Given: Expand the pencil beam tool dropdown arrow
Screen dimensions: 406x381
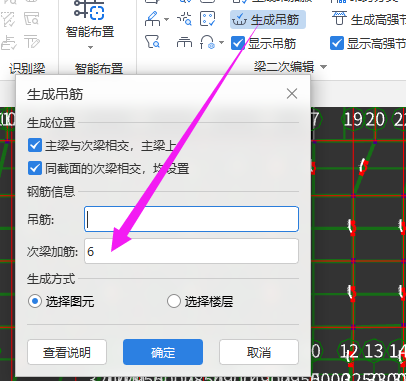Looking at the screenshot, I should coord(166,19).
